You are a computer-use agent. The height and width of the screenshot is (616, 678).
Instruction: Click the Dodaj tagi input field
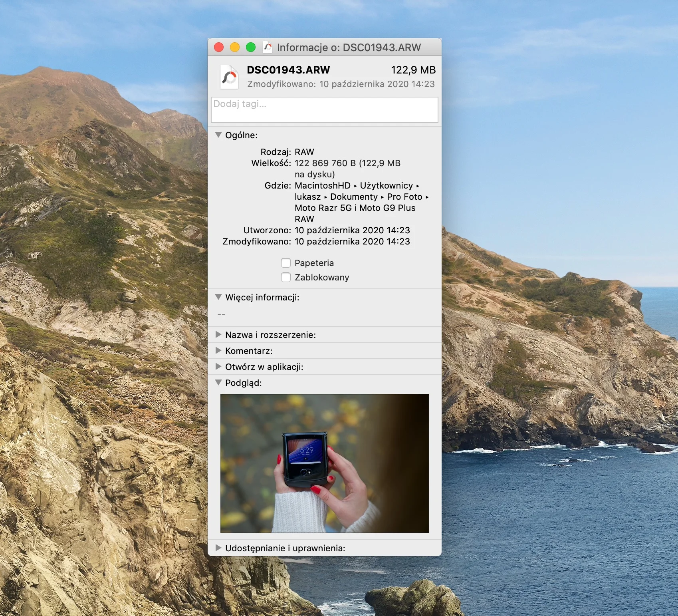pos(325,110)
